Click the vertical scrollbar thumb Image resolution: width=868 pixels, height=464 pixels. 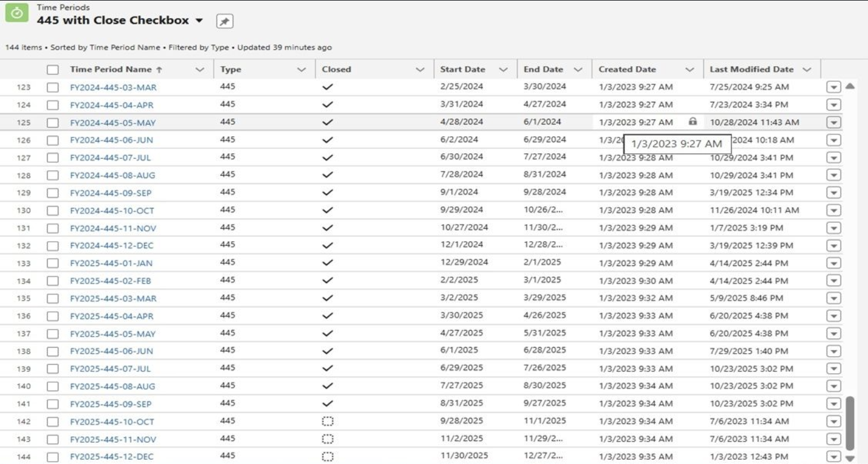point(850,423)
